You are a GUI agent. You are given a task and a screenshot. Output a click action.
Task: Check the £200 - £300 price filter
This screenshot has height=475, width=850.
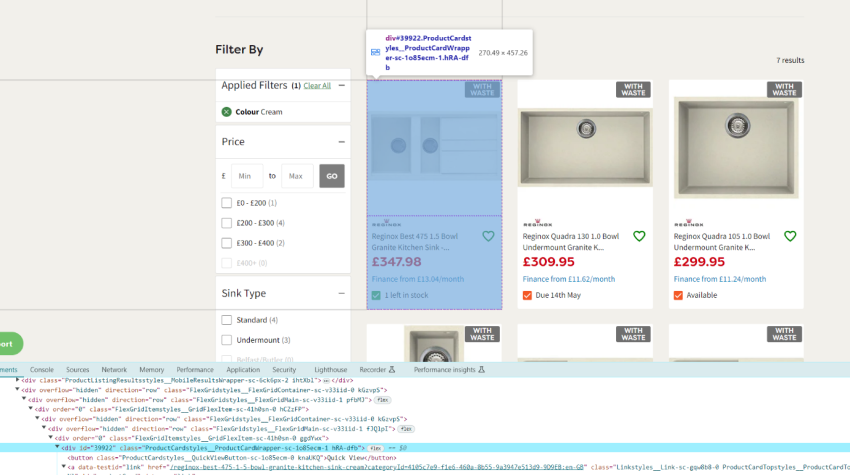coord(227,223)
